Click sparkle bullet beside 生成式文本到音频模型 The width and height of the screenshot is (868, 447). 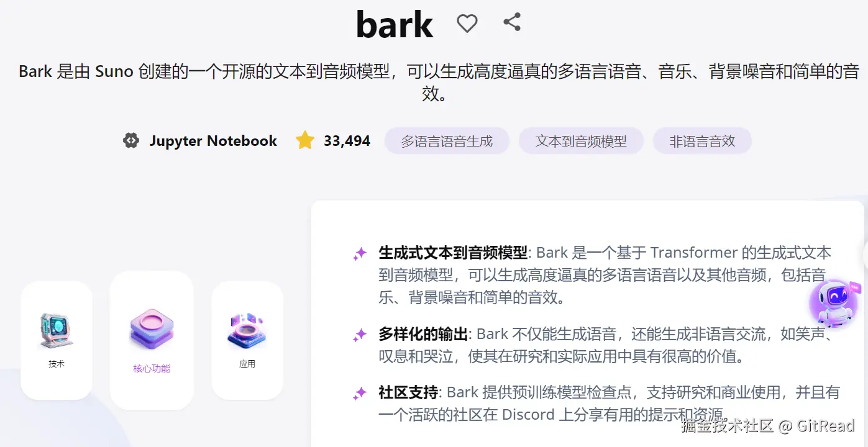coord(359,254)
